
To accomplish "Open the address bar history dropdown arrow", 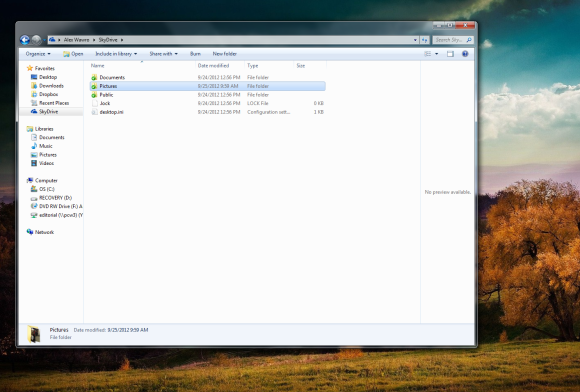I will (415, 40).
